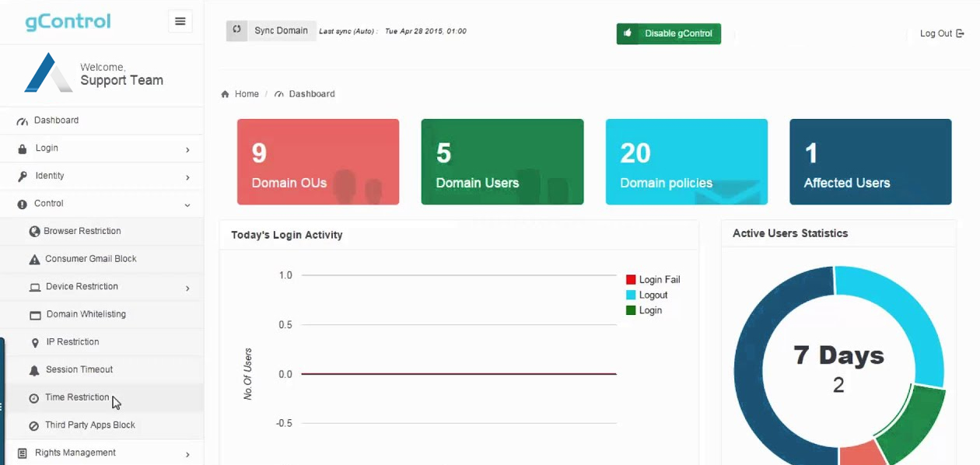Expand the Login menu section

pos(47,148)
